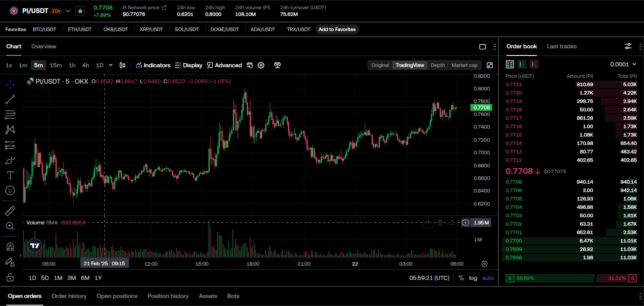Toggle log scale mode
The image size is (644, 306).
pyautogui.click(x=473, y=278)
